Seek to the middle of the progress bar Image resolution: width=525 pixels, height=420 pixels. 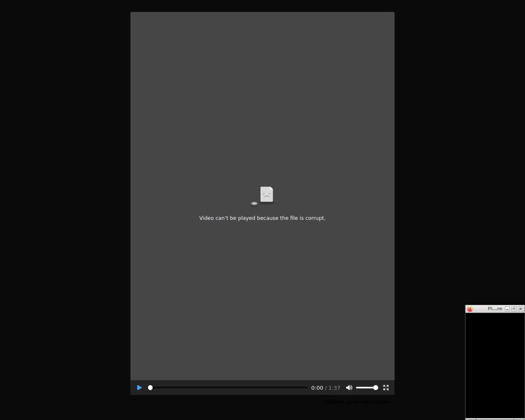click(229, 388)
